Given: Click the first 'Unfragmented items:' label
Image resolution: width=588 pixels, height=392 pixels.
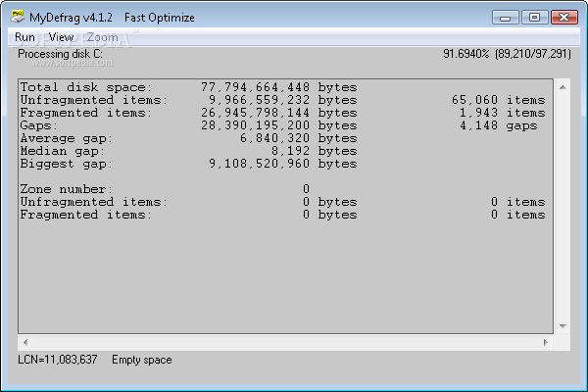Looking at the screenshot, I should click(x=94, y=100).
